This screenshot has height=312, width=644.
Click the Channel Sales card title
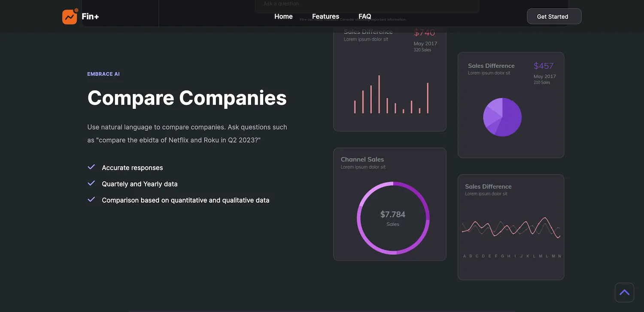362,159
